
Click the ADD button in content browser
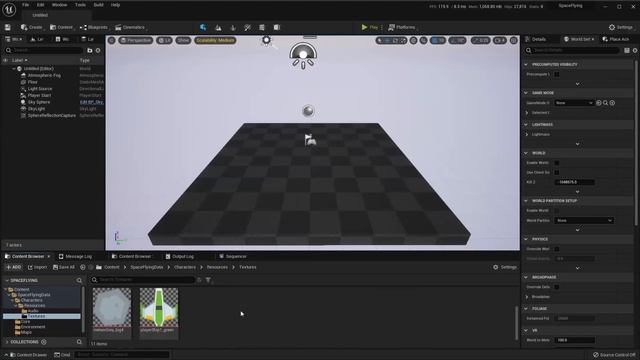(14, 267)
